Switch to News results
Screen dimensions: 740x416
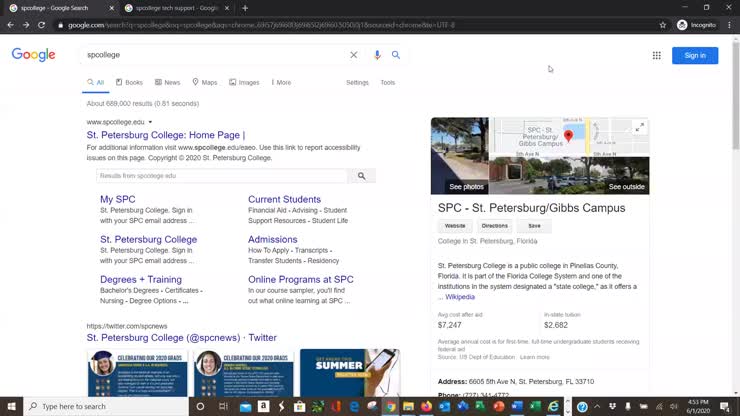(x=168, y=82)
